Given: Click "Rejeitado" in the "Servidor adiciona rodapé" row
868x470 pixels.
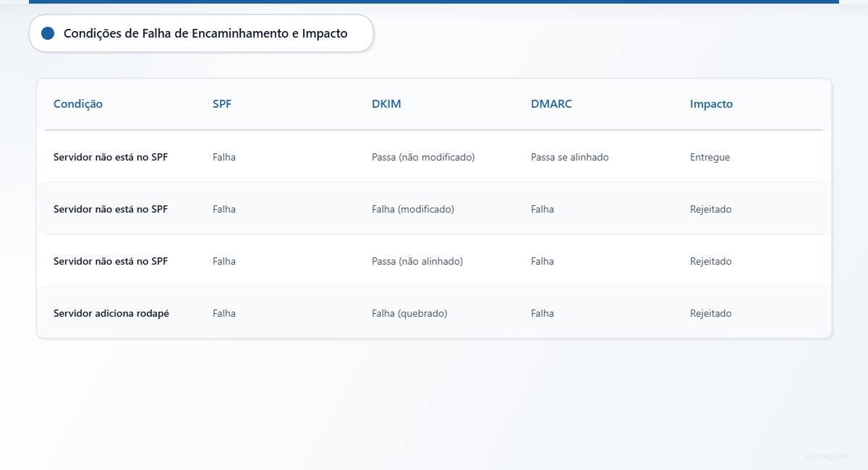Looking at the screenshot, I should coord(711,313).
